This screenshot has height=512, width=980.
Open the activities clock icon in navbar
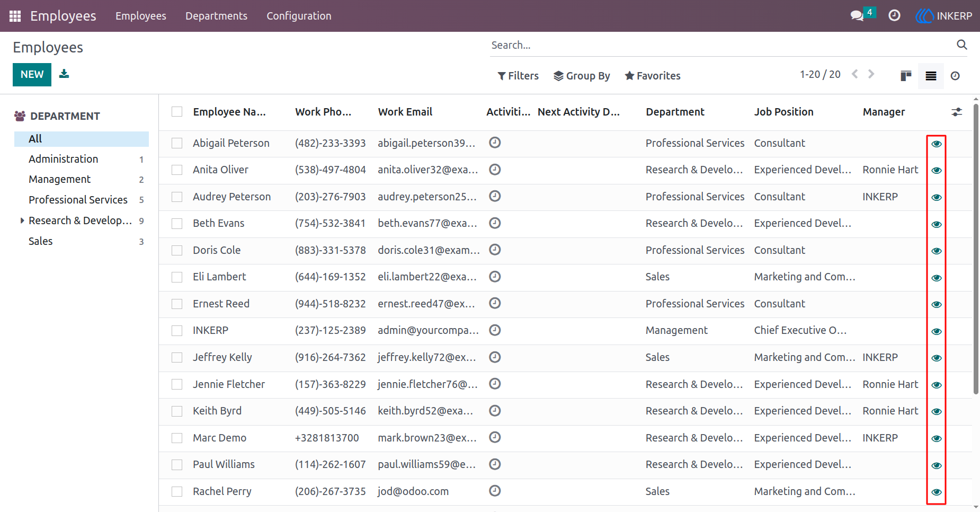click(894, 16)
